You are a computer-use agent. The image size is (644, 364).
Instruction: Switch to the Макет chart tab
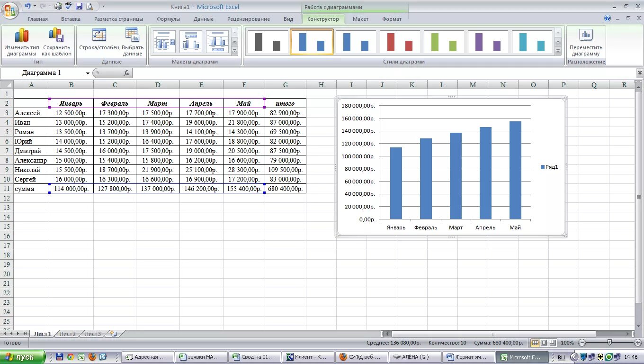point(360,19)
